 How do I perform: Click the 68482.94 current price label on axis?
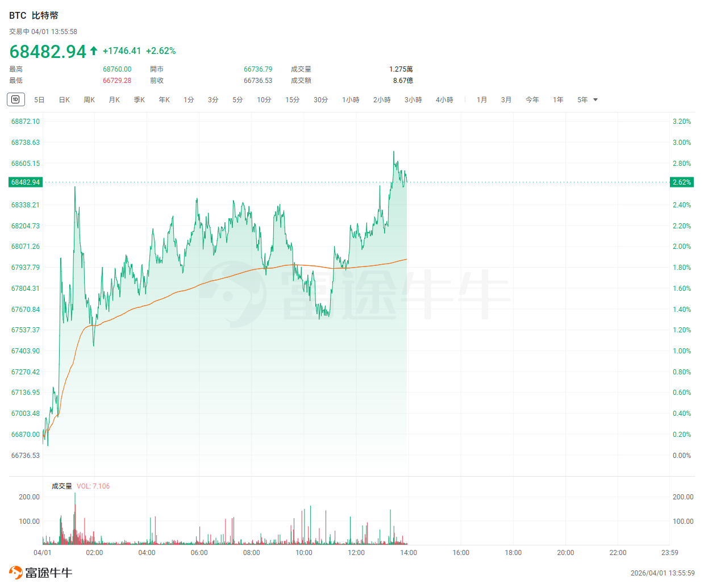point(26,182)
